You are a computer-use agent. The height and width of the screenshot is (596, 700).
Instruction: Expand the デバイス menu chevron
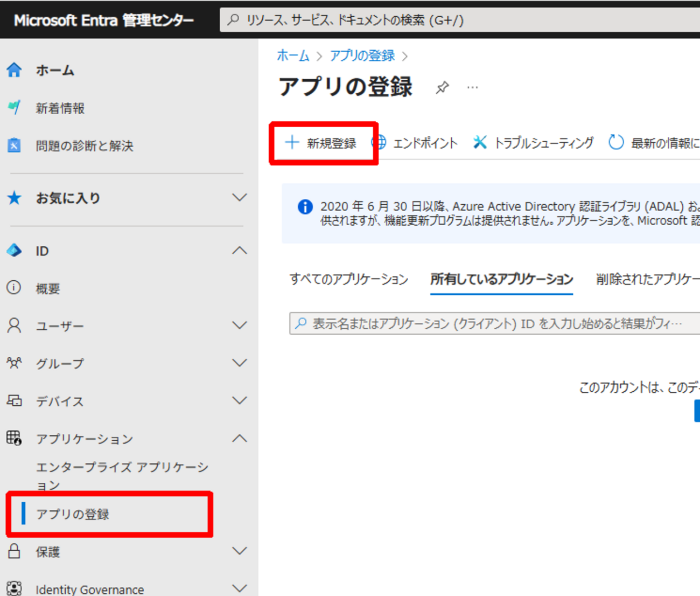click(240, 401)
